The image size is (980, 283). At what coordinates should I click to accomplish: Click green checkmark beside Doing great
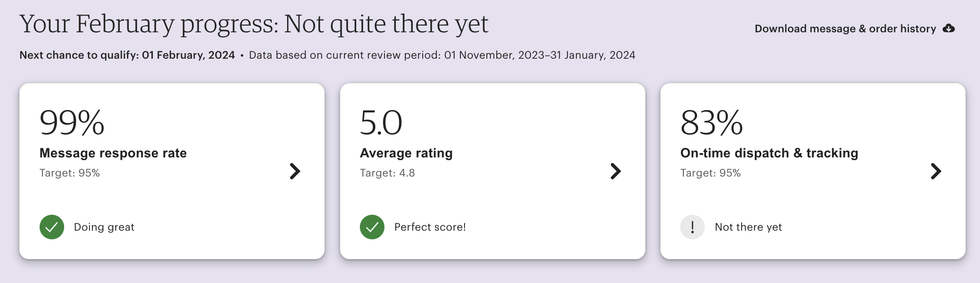point(52,227)
